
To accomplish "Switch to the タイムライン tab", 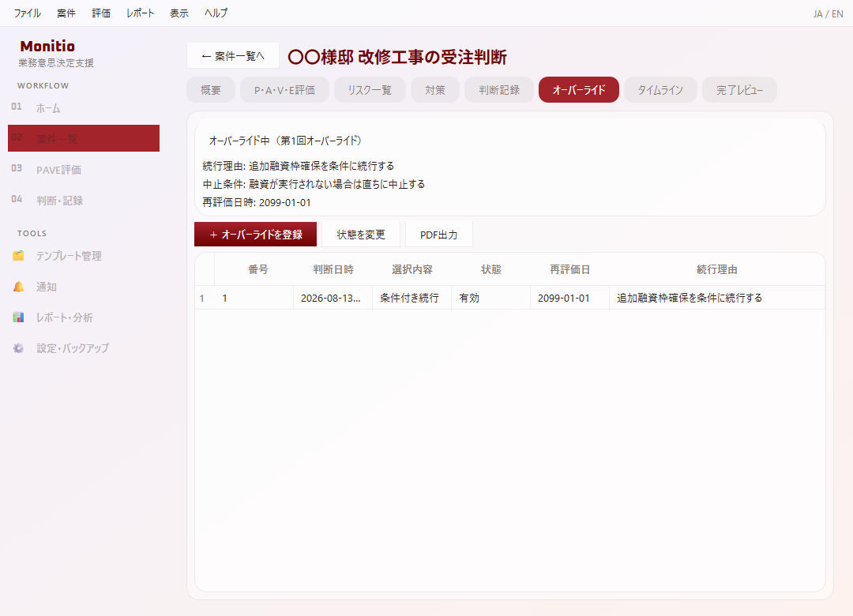I will pos(660,90).
